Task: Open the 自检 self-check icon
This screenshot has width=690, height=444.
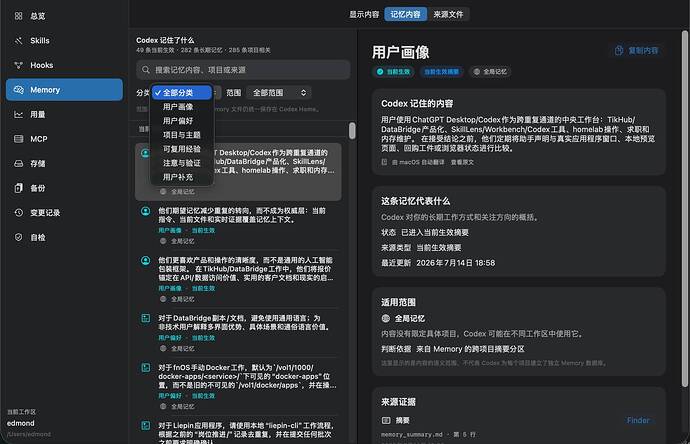Action: [18, 237]
